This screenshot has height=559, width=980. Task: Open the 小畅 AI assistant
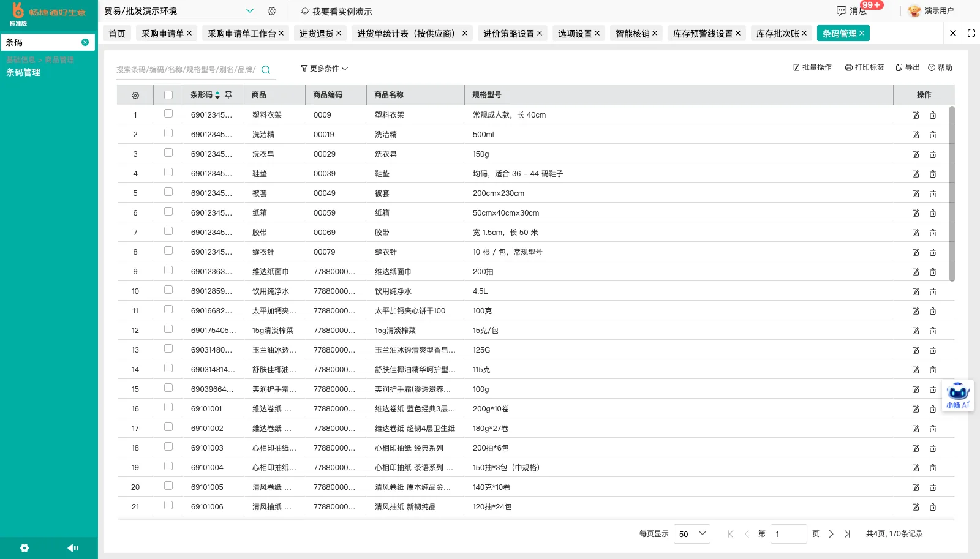958,396
